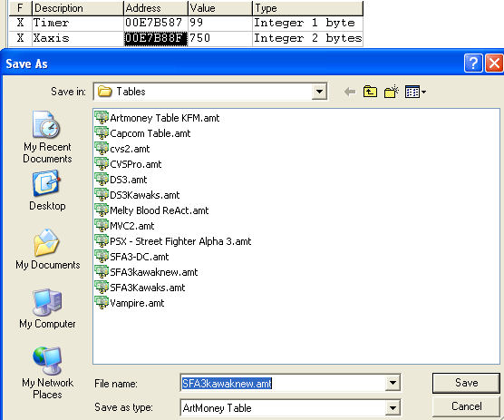Open My Recent Documents shortcut
This screenshot has width=504, height=420.
pyautogui.click(x=47, y=137)
